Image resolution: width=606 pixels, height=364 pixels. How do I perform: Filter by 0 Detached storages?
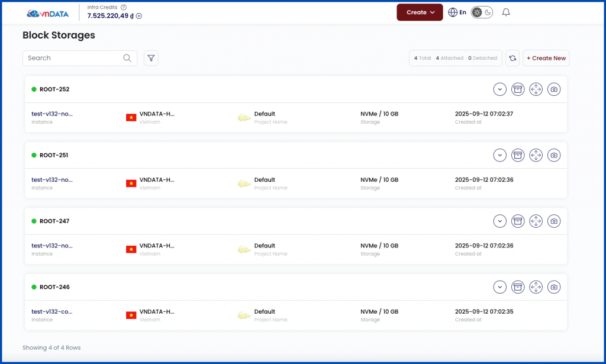point(482,58)
